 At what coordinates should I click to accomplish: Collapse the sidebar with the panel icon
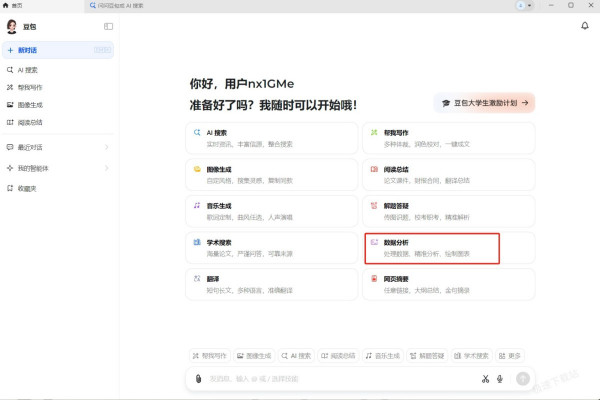[x=108, y=26]
